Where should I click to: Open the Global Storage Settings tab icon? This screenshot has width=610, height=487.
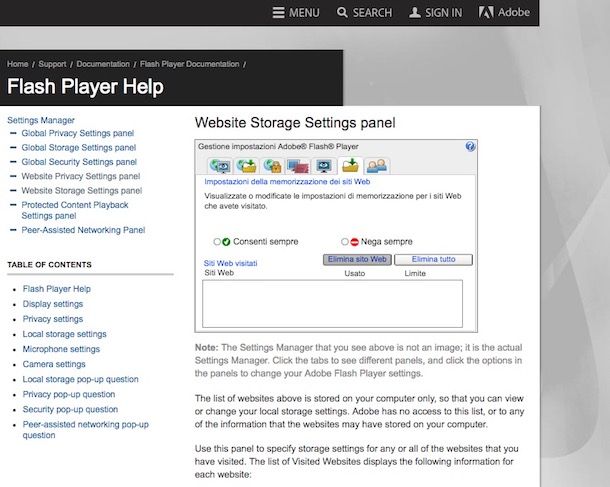(x=247, y=166)
